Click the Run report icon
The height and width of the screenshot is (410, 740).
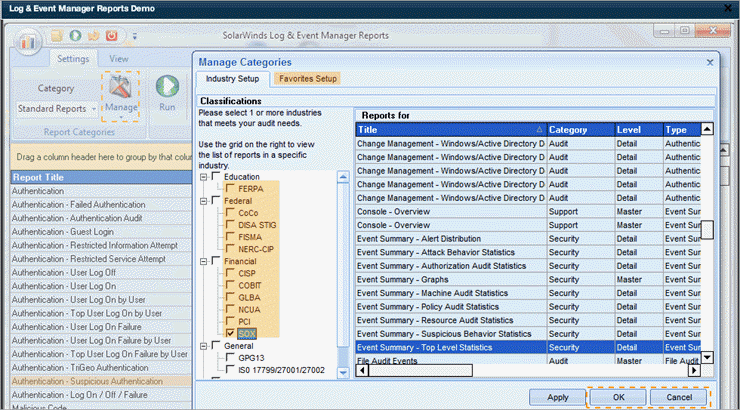click(168, 93)
